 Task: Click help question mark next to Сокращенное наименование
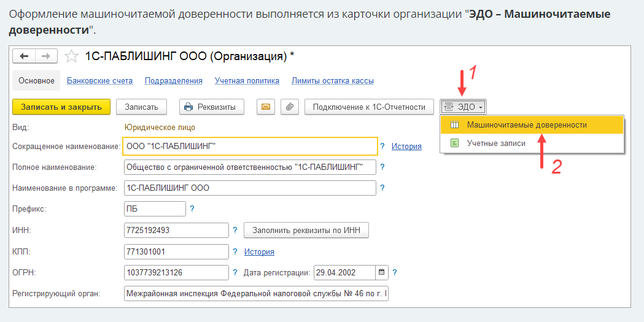[382, 147]
